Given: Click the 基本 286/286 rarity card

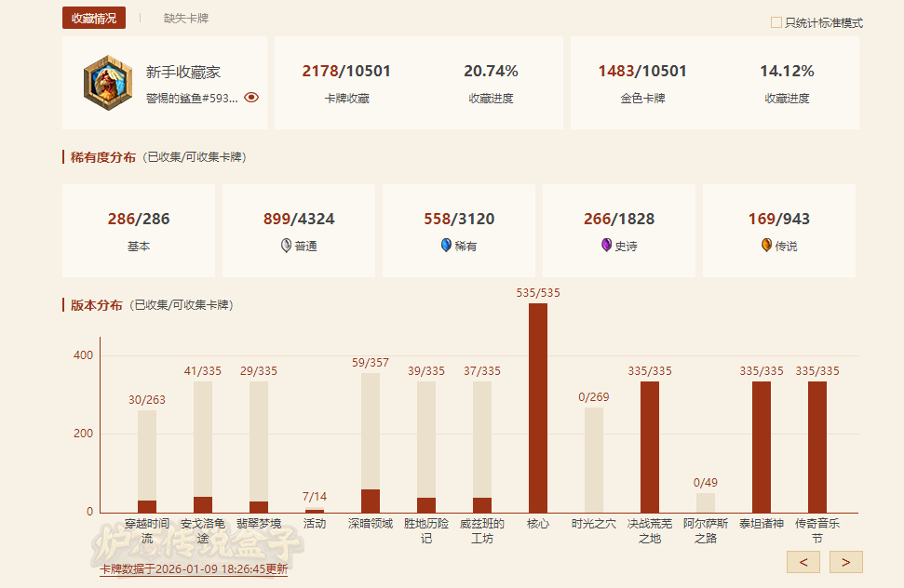Looking at the screenshot, I should point(139,231).
